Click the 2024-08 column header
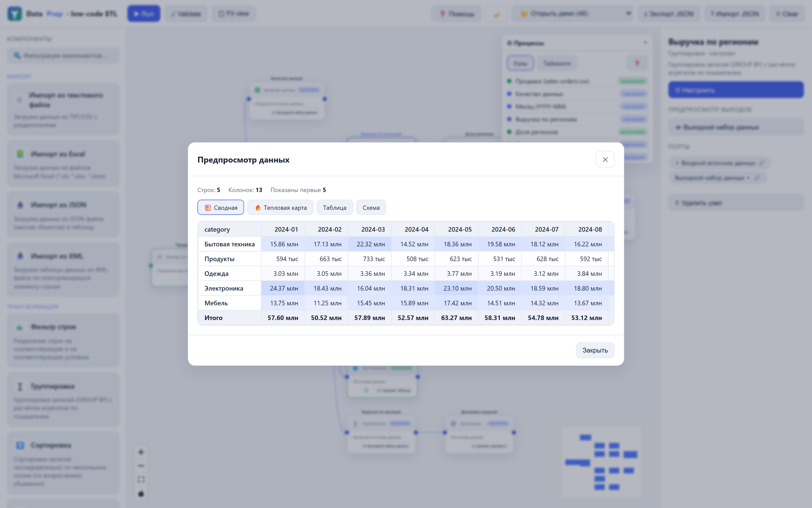 click(x=586, y=229)
